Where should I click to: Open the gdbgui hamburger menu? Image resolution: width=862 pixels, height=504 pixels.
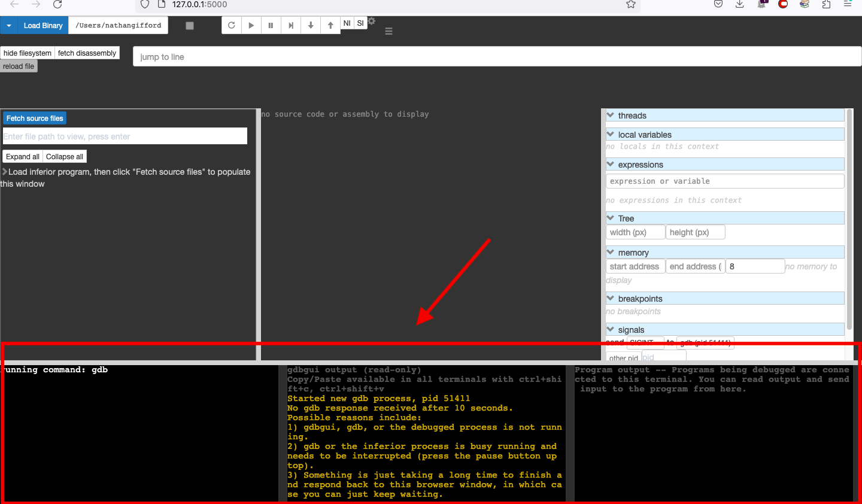[388, 31]
